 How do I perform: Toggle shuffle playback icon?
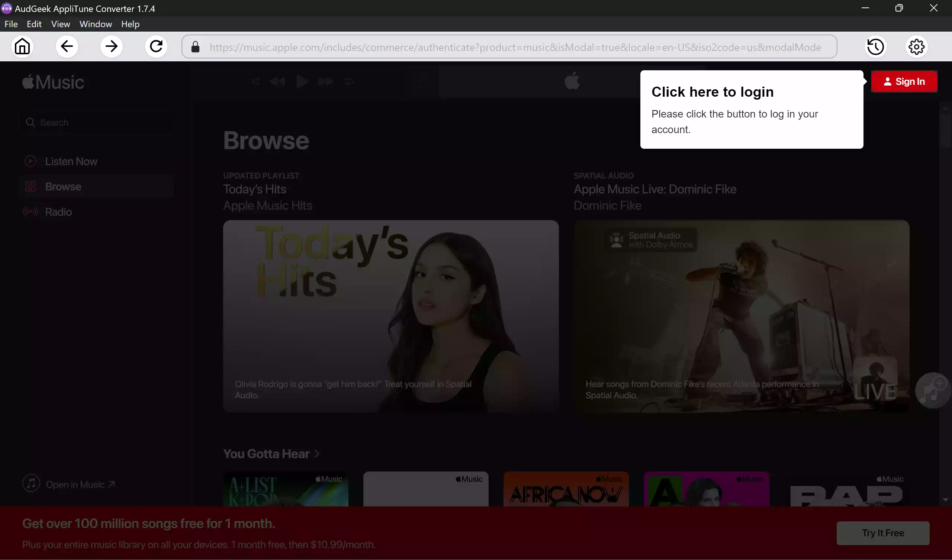[x=255, y=81]
